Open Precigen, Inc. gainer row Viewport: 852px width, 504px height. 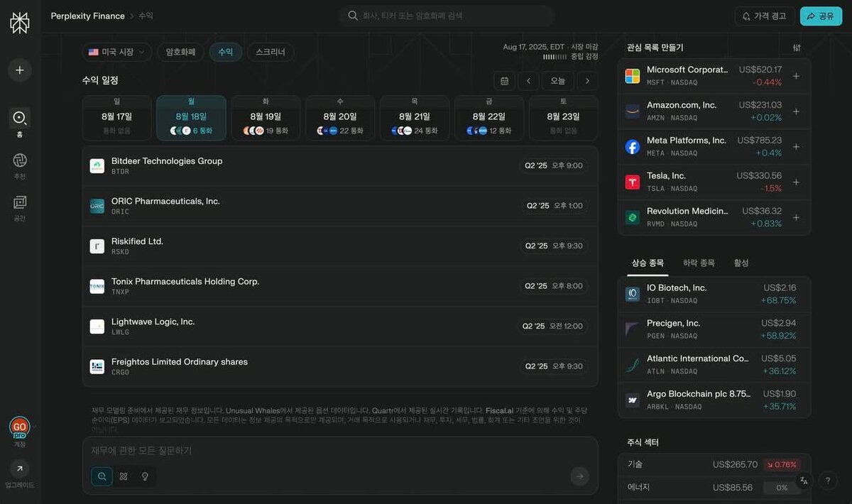(714, 329)
